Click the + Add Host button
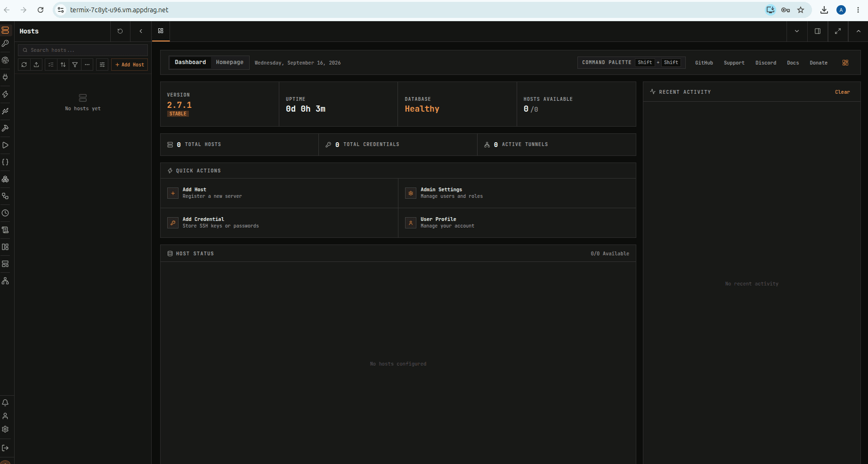The width and height of the screenshot is (868, 464). click(130, 65)
